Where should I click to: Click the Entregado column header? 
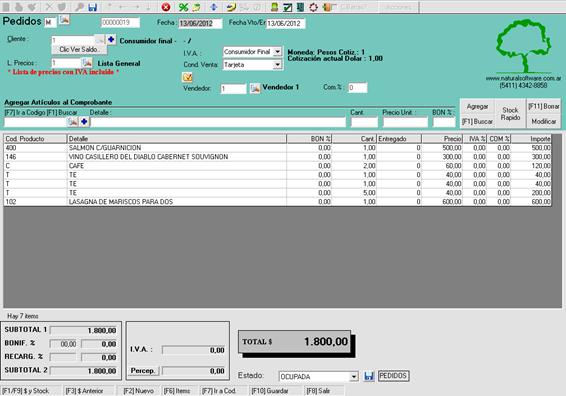point(399,139)
